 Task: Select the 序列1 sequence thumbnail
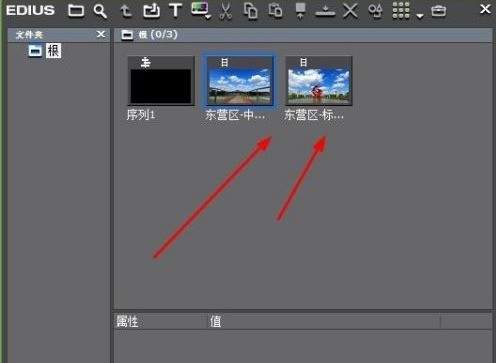pos(161,81)
